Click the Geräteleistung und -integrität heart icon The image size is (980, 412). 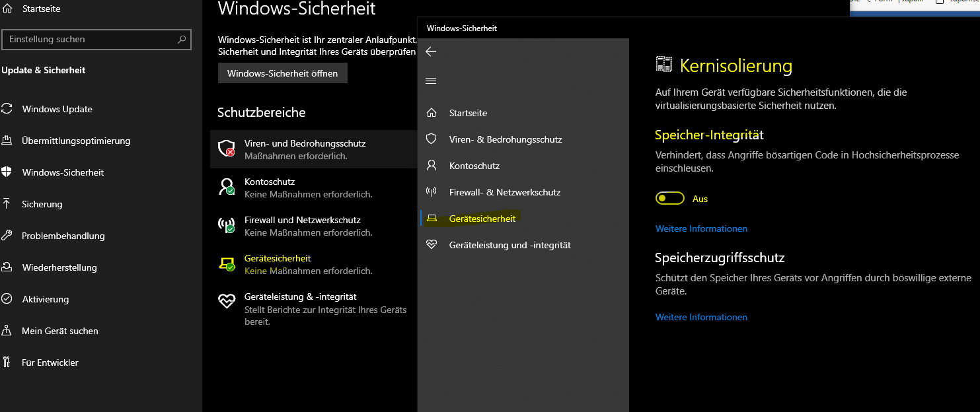point(432,245)
